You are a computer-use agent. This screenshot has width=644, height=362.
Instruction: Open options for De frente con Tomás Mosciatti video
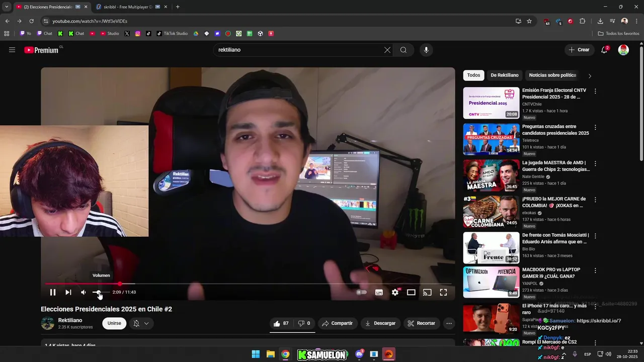coord(595,236)
